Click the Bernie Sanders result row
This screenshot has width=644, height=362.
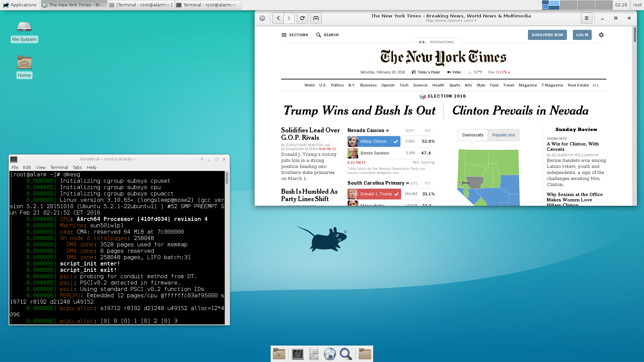pos(391,153)
